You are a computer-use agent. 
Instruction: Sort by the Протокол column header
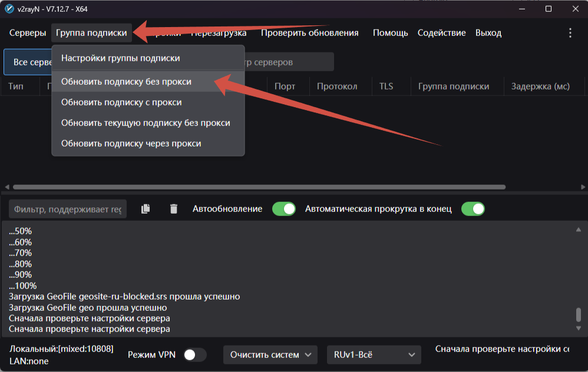pyautogui.click(x=337, y=86)
